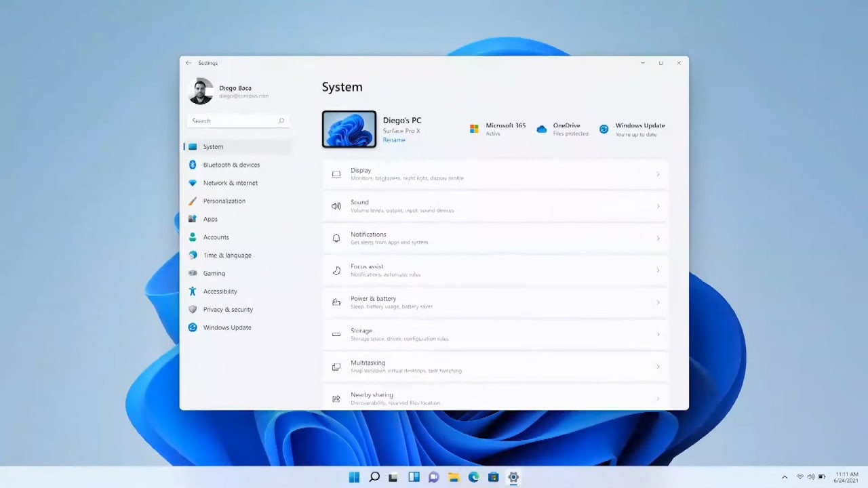Expand Multitasking settings chevron
Image resolution: width=868 pixels, height=488 pixels.
(658, 367)
